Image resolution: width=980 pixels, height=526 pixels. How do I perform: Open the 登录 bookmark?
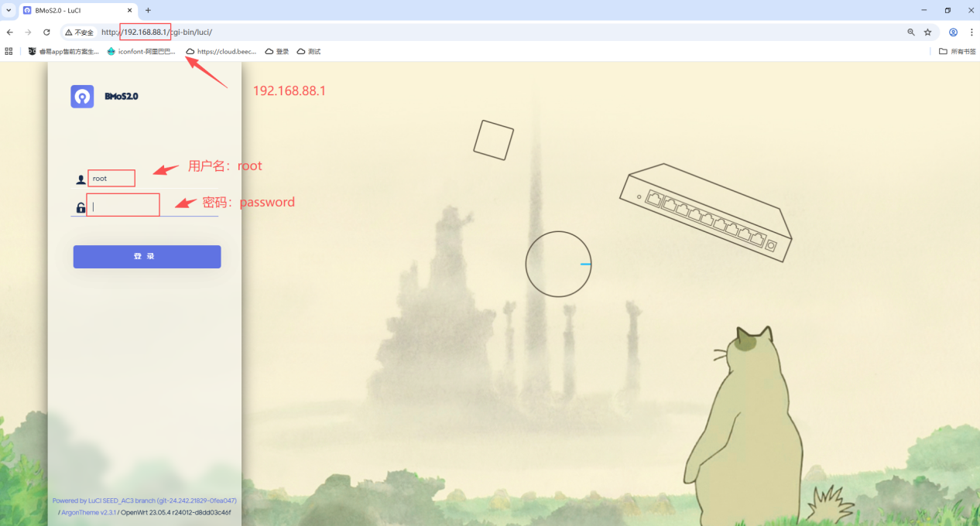277,52
